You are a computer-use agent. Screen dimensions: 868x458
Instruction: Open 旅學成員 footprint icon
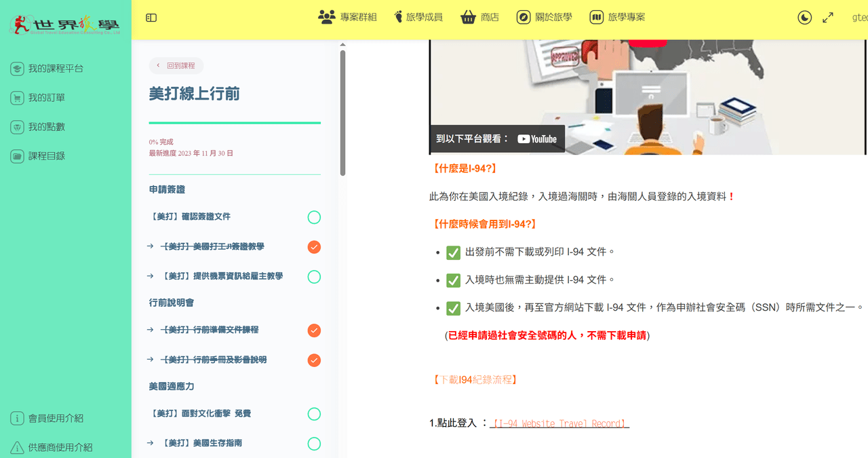click(x=399, y=17)
